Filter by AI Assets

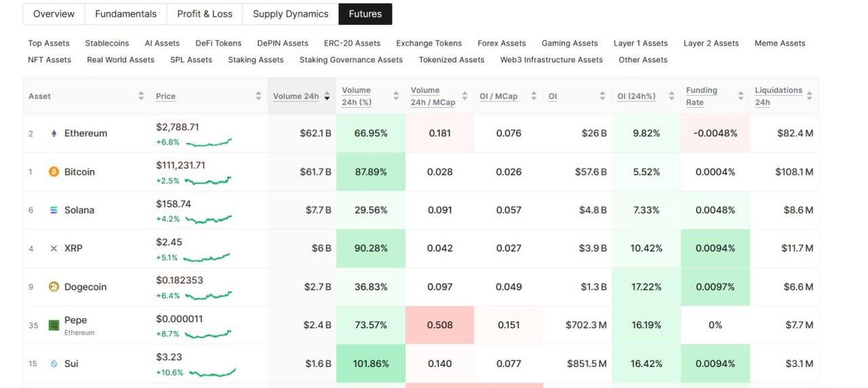coord(162,43)
